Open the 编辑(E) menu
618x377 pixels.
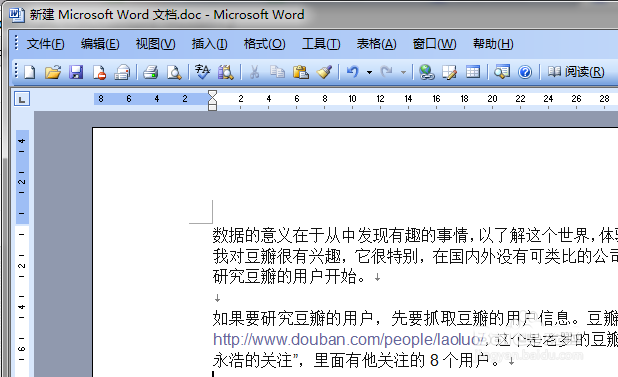point(100,44)
